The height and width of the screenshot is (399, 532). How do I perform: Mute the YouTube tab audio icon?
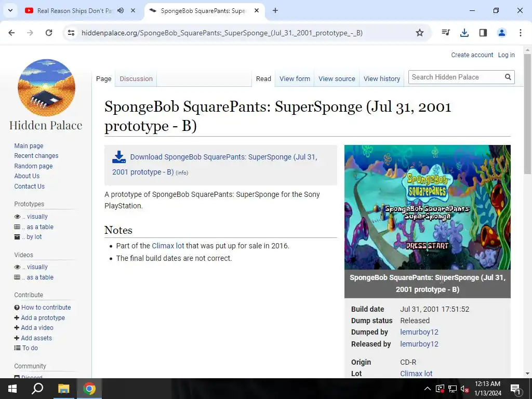[x=121, y=10]
